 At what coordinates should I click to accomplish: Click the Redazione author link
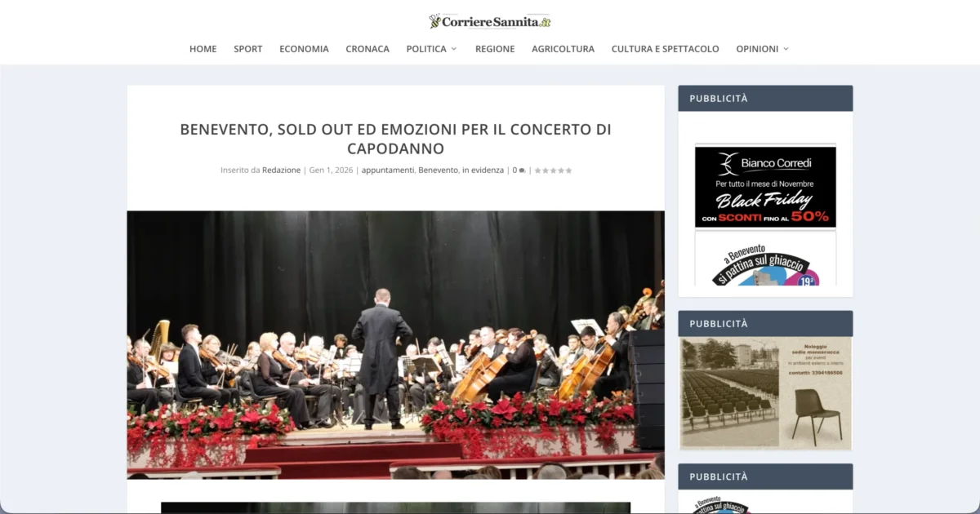click(x=281, y=171)
